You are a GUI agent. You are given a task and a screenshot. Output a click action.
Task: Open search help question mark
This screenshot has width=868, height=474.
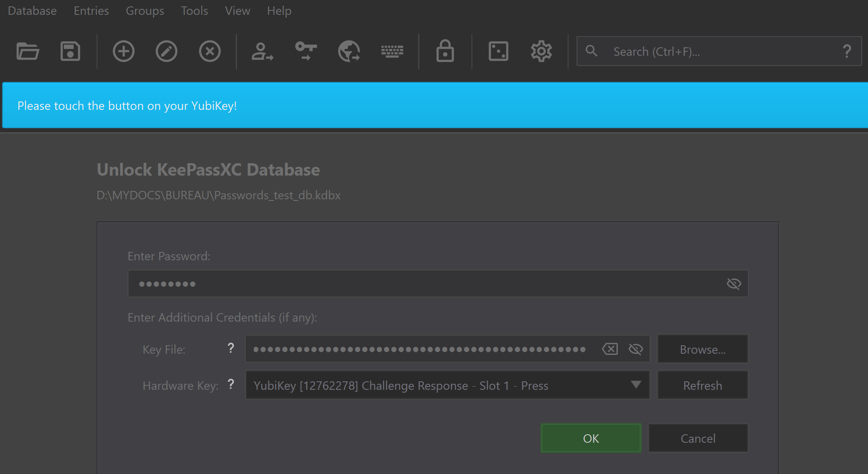pos(847,51)
